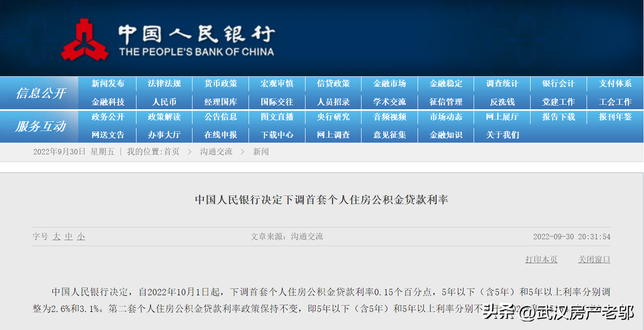644x330 pixels.
Task: Go to 图文直播 page
Action: (277, 117)
